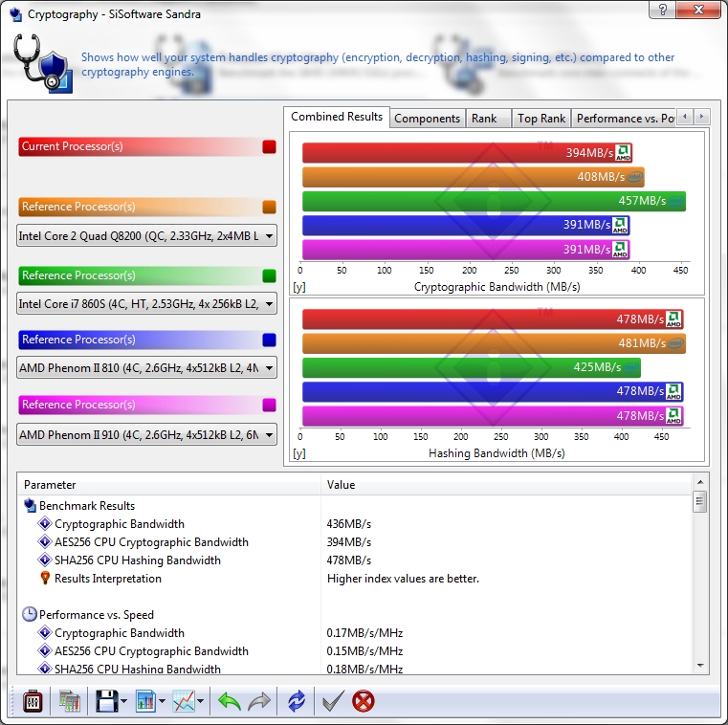The height and width of the screenshot is (725, 728).
Task: Click the scrollbar down arrow in results list
Action: [x=699, y=666]
